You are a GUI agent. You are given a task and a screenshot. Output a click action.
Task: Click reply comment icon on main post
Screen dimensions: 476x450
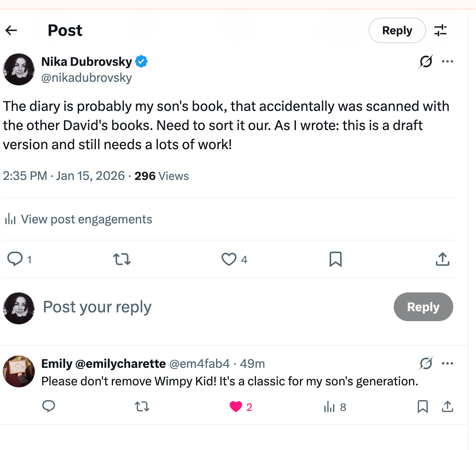point(15,259)
